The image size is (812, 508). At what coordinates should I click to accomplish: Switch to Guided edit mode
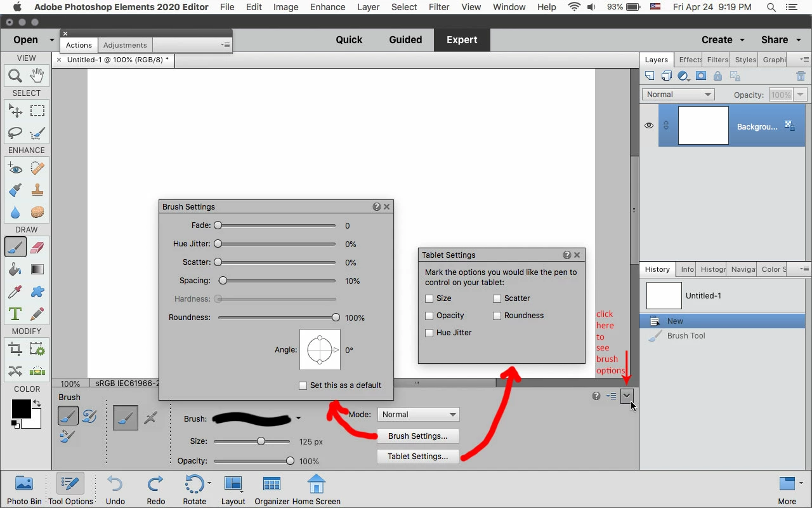[405, 39]
